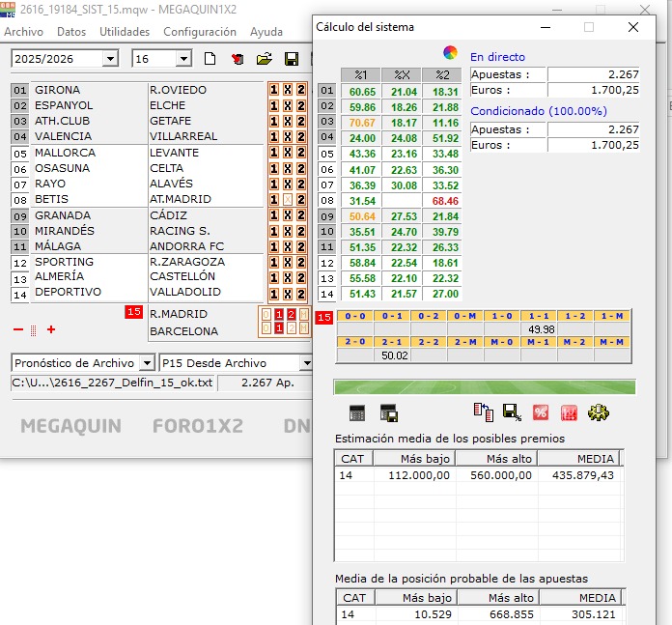Open the Configuración menu
672x625 pixels.
point(200,32)
